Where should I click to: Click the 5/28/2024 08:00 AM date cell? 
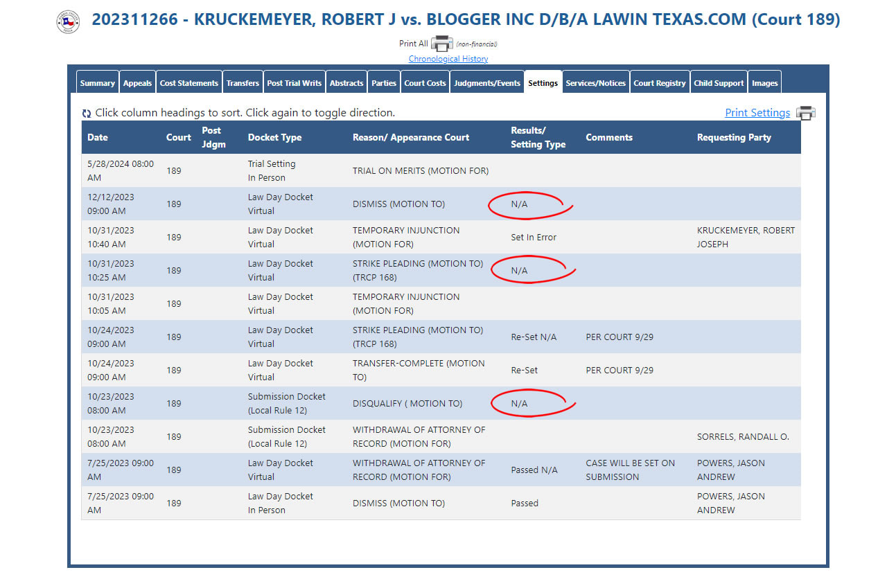(121, 170)
